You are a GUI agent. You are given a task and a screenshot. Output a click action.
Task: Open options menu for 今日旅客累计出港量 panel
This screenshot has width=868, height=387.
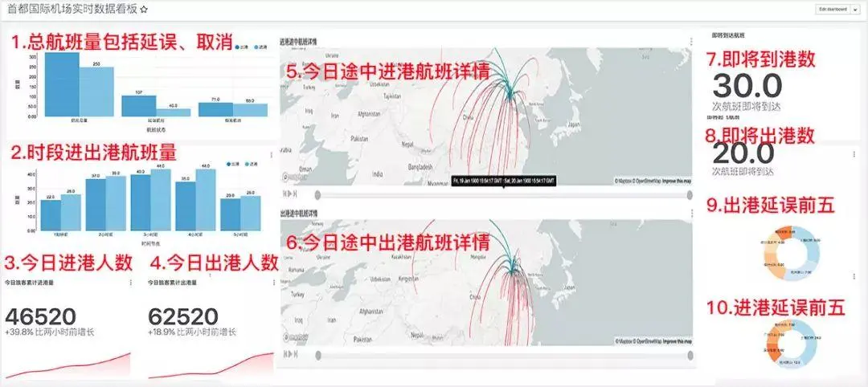275,283
